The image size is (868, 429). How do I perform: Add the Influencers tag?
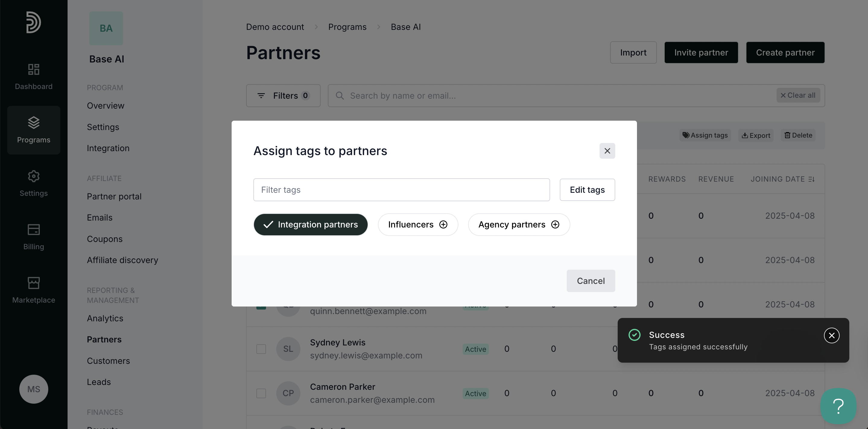(x=418, y=224)
